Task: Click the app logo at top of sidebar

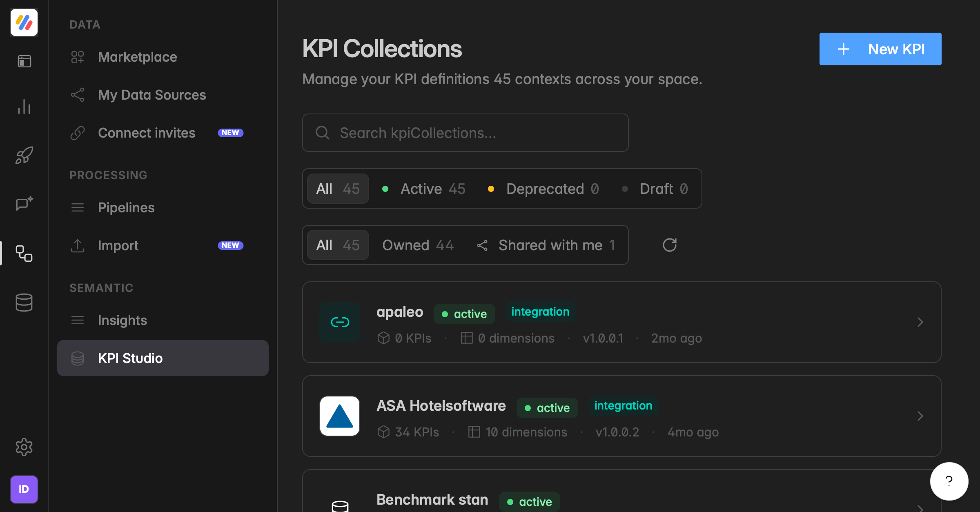Action: 24,22
